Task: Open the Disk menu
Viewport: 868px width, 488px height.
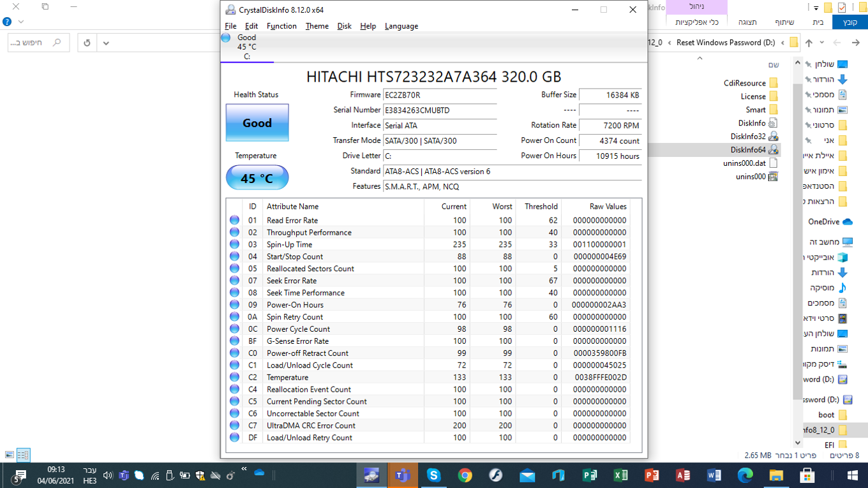Action: click(x=344, y=26)
